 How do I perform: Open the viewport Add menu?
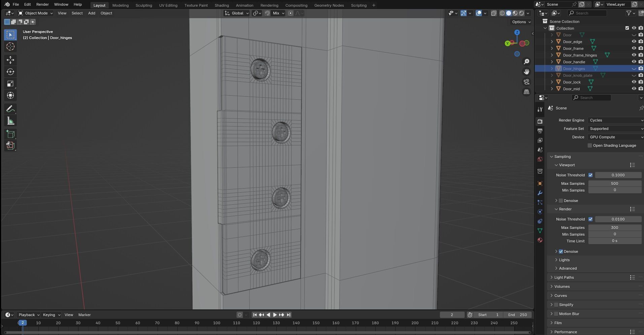click(92, 13)
